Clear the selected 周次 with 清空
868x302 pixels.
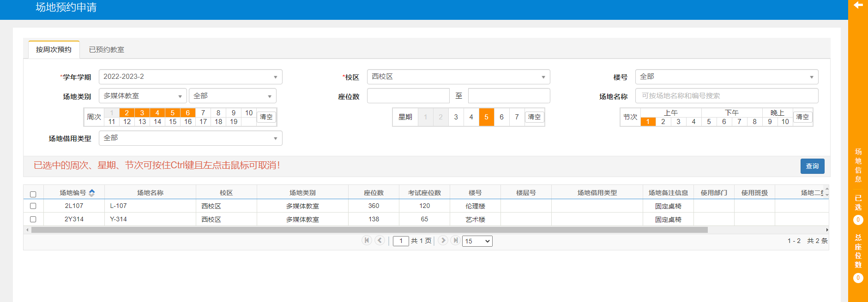coord(266,117)
